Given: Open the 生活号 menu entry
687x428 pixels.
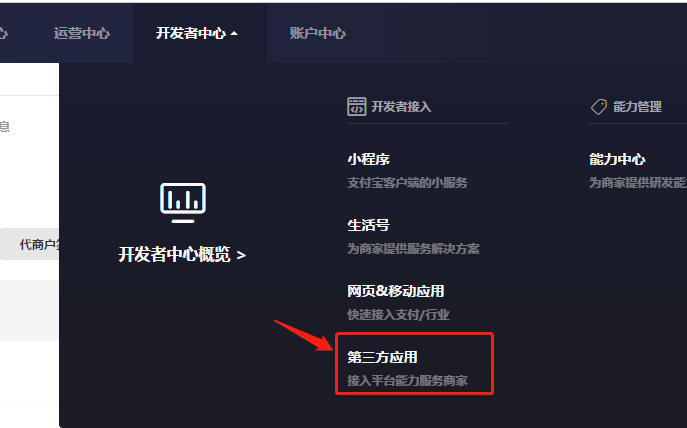Looking at the screenshot, I should tap(368, 225).
